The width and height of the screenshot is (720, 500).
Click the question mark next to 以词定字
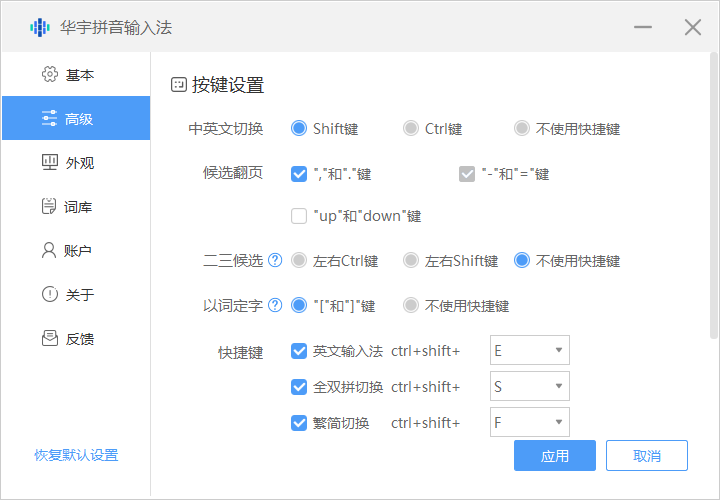point(275,305)
